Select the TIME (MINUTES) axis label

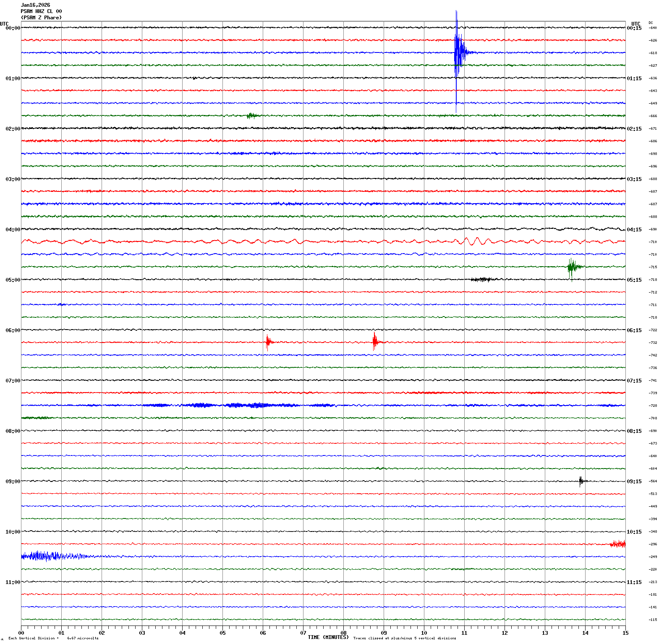(328, 637)
